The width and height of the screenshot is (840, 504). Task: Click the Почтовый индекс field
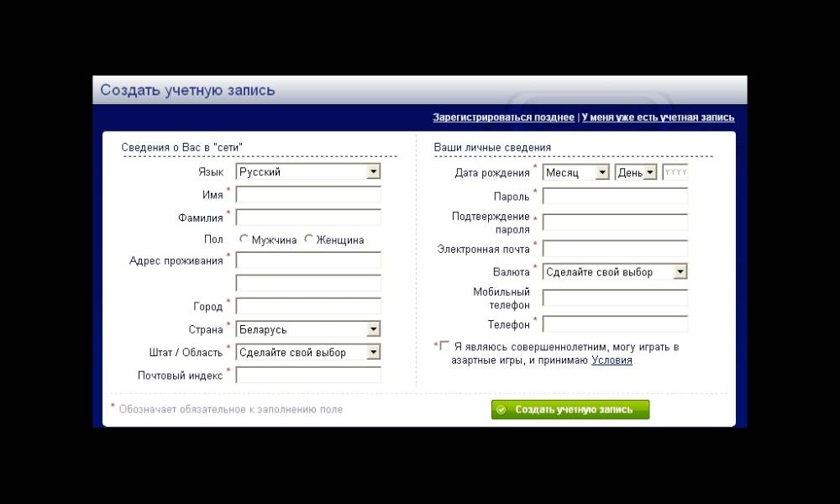coord(308,375)
